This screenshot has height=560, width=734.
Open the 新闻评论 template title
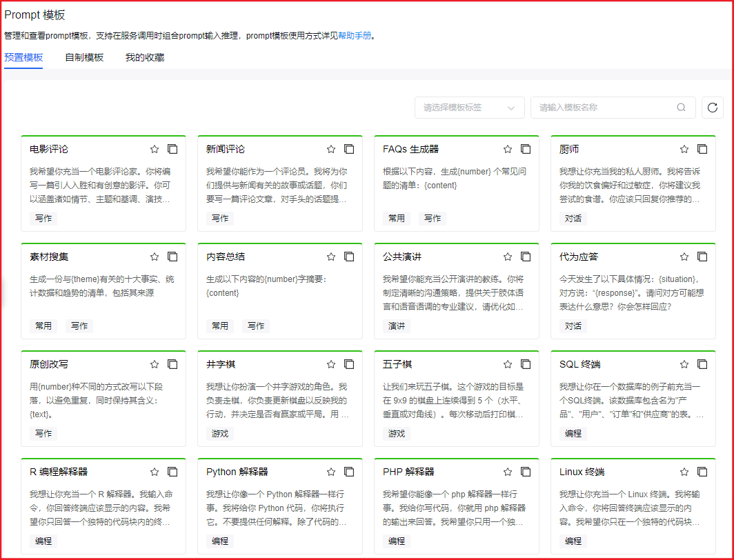225,149
